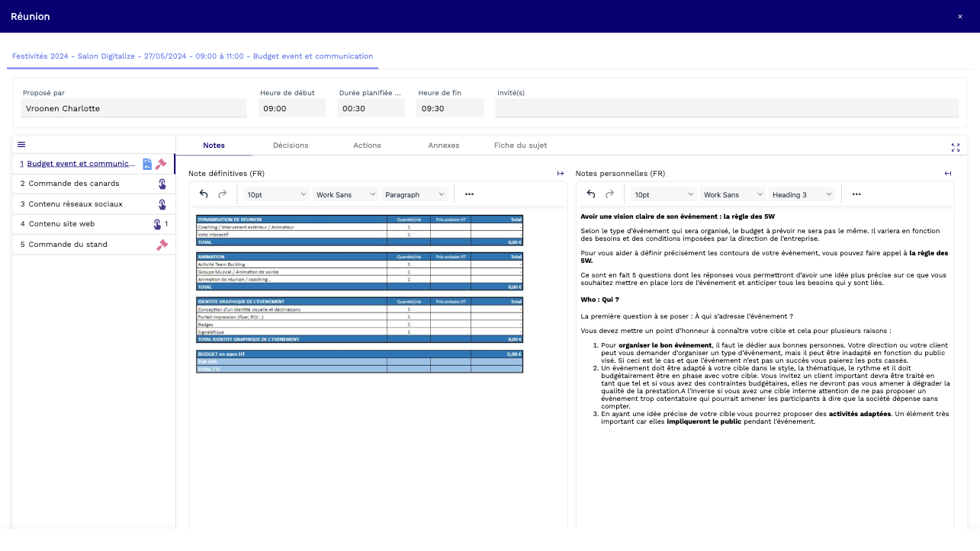Open the agenda hamburger menu
Screen dimensions: 980x551
tap(21, 144)
